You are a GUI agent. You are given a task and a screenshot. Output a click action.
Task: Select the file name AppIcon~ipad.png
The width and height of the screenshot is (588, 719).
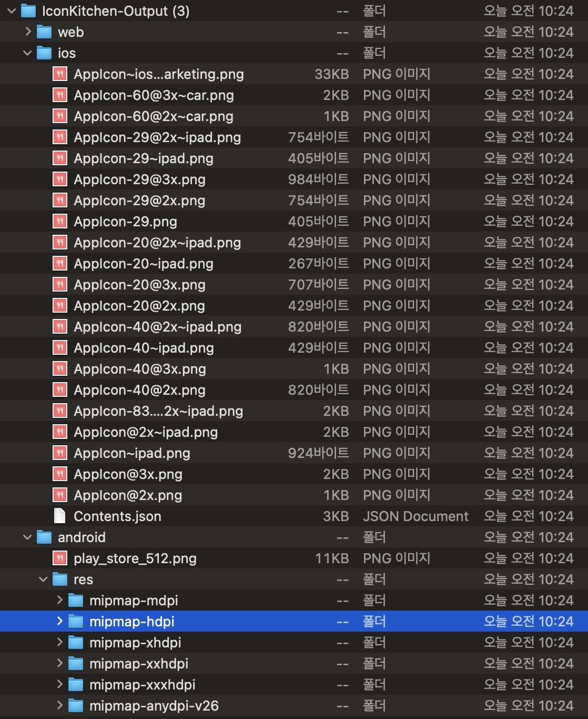point(132,453)
